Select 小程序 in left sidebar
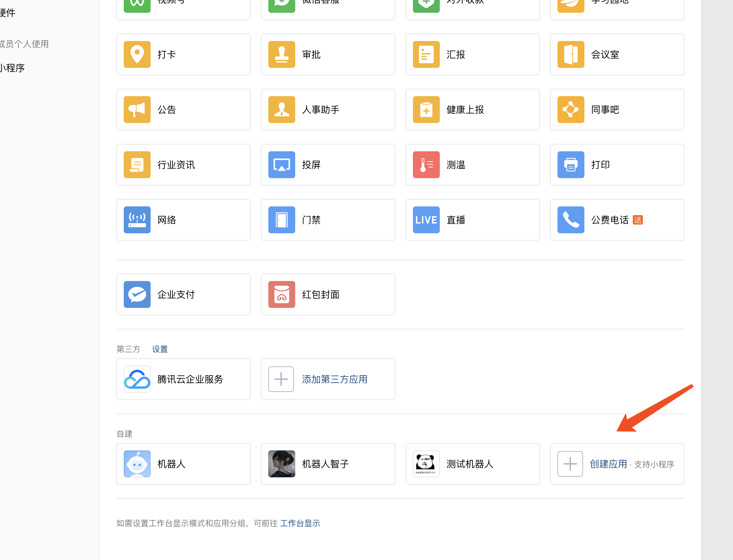The width and height of the screenshot is (733, 560). 12,68
